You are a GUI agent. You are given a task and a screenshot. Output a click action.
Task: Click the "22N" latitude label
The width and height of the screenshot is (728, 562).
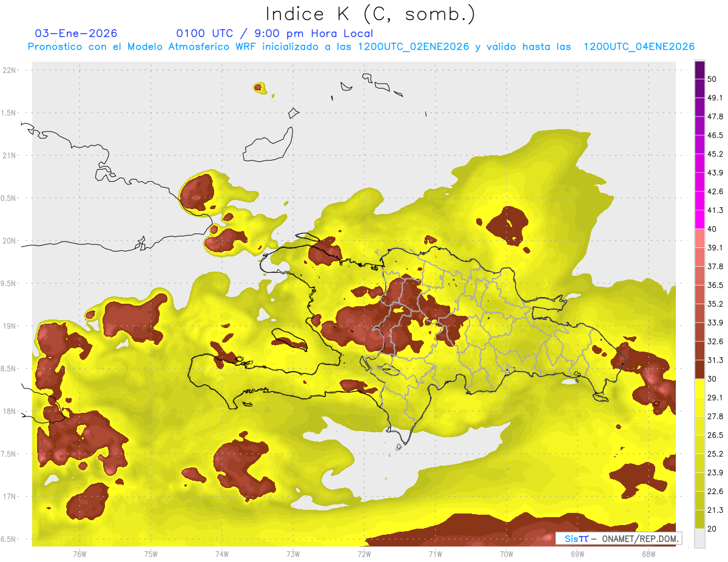pos(10,70)
